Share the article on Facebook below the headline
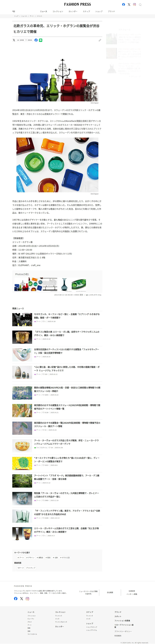The width and height of the screenshot is (155, 644). 36,40
